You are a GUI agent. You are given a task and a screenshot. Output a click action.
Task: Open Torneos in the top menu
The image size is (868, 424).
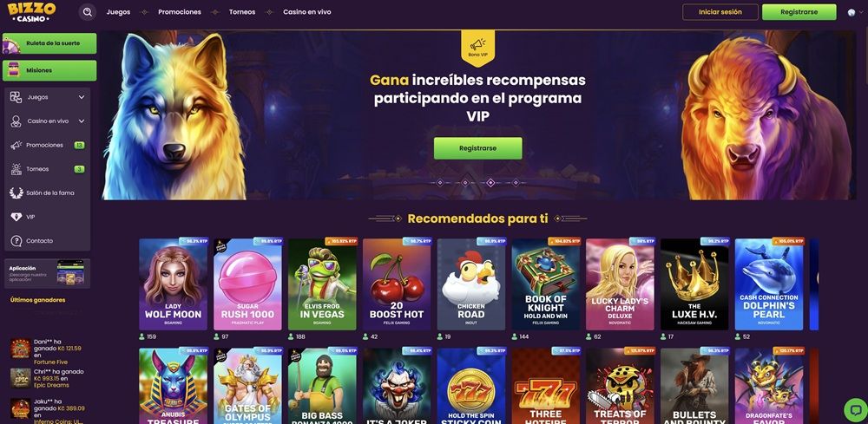coord(242,12)
